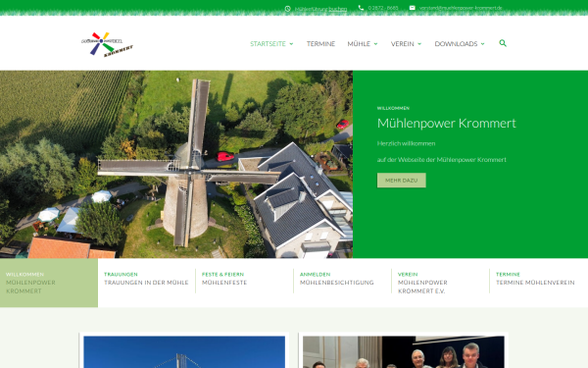
Task: Expand the Startseite dropdown arrow
Action: [x=291, y=44]
